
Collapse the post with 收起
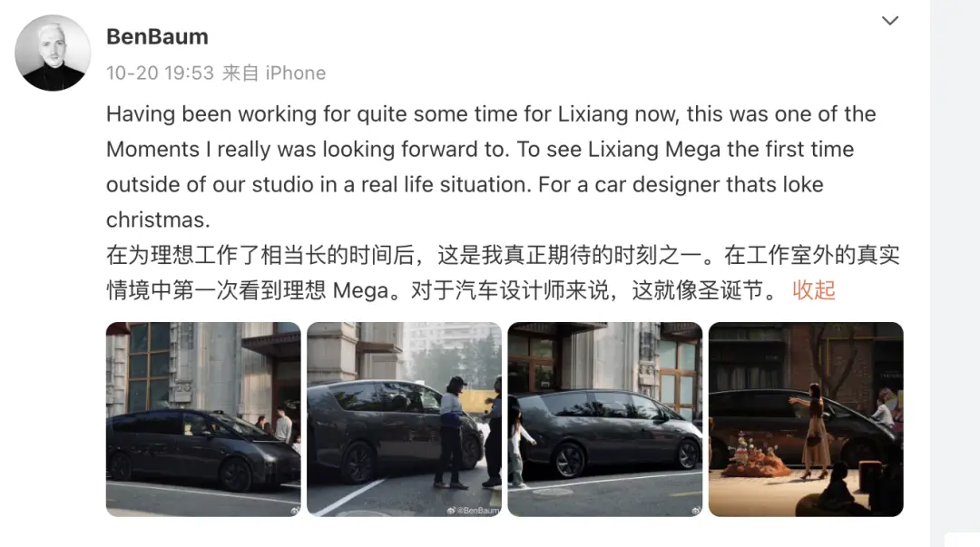[x=813, y=290]
